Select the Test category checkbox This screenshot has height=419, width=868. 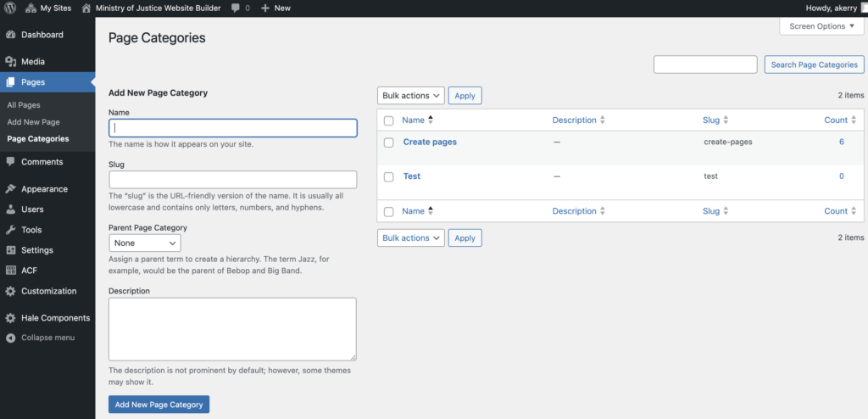coord(389,176)
